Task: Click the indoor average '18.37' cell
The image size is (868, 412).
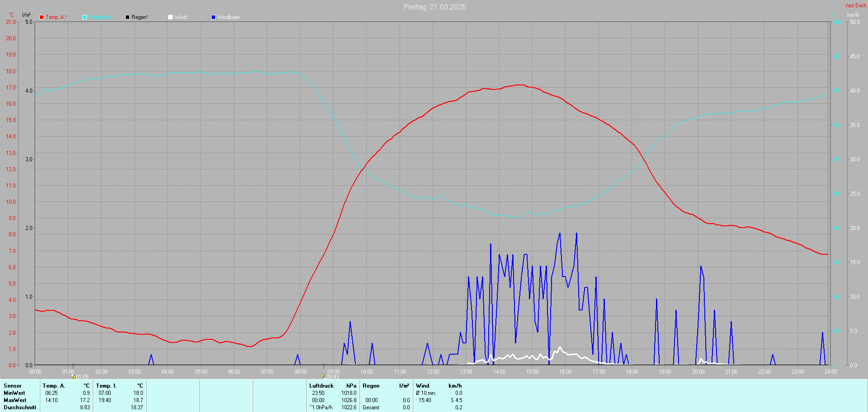Action: click(137, 407)
